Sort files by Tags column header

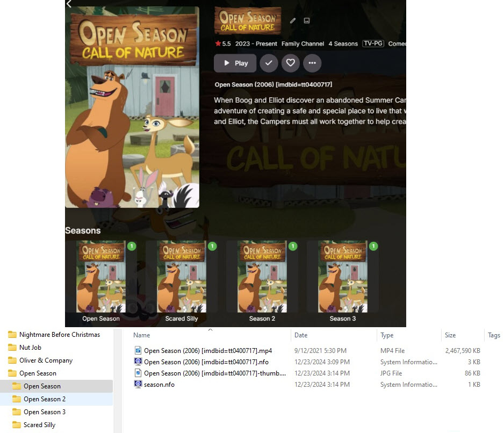[x=494, y=335]
